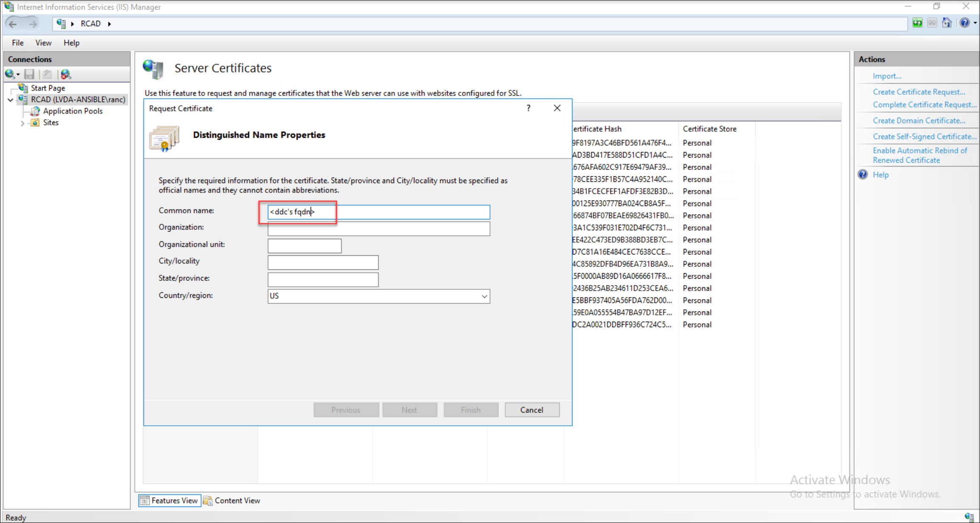
Task: Click the green refresh page icon
Action: pos(917,23)
